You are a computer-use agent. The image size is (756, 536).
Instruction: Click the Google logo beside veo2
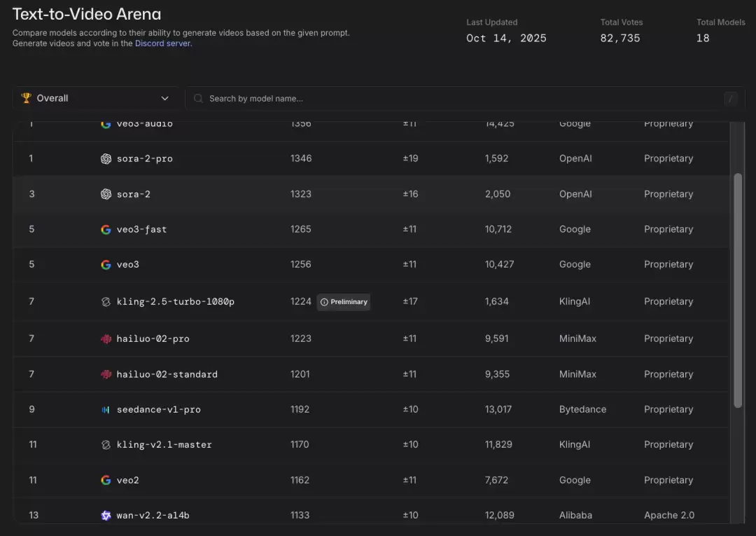click(x=106, y=481)
